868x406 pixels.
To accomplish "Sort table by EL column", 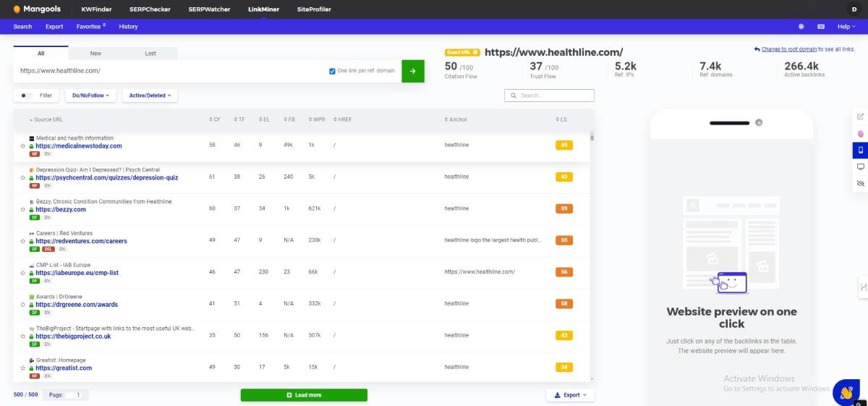I will coord(265,119).
